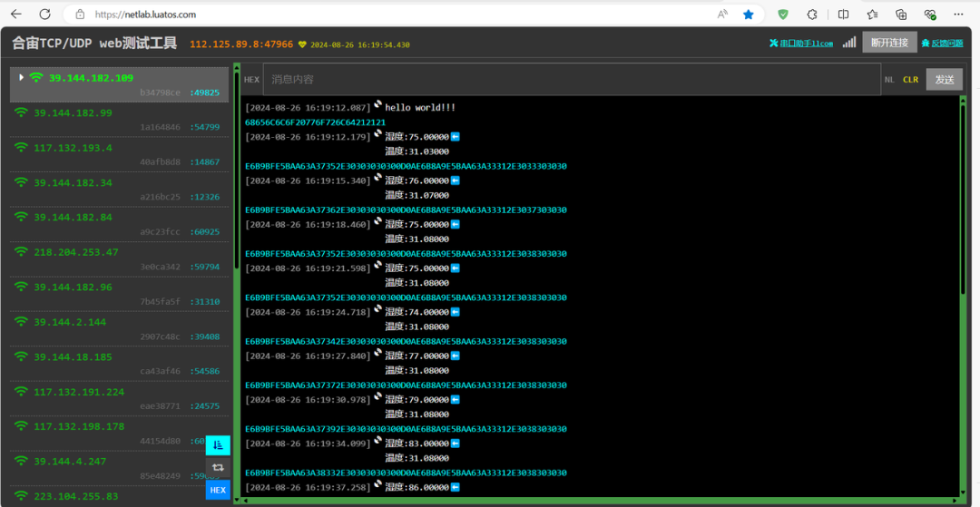Click the wifi icon for 218.204.253.47
The image size is (980, 507).
pyautogui.click(x=22, y=252)
